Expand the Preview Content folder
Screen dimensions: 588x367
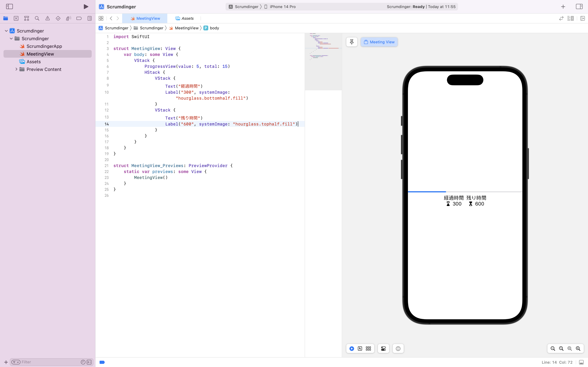16,69
